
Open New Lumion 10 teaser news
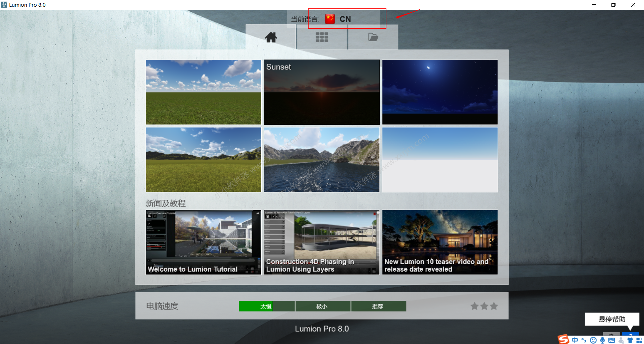[440, 242]
